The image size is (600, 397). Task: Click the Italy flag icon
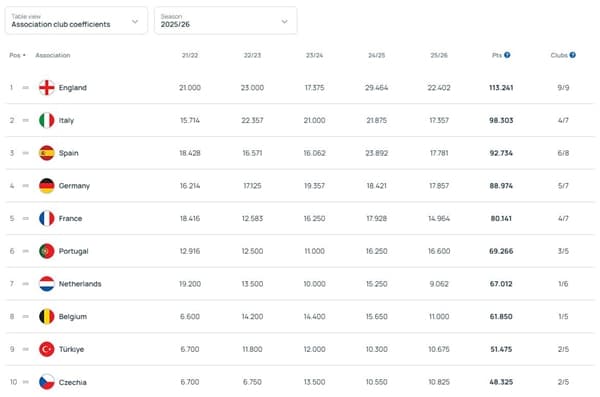47,120
